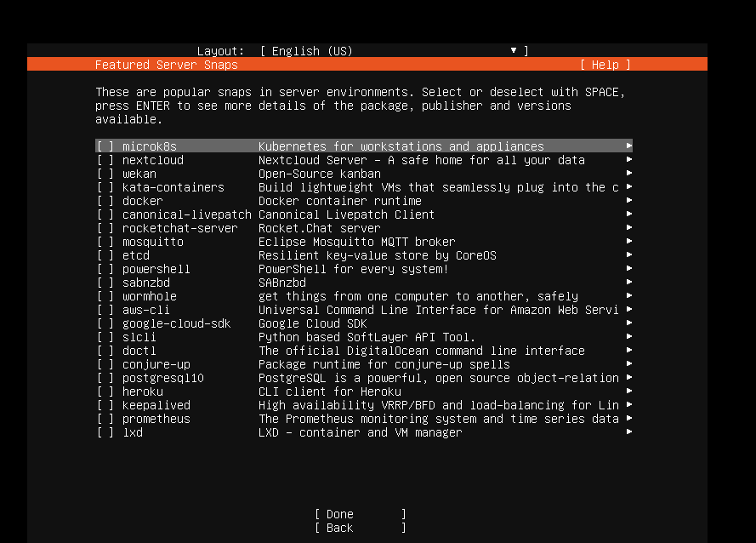756x543 pixels.
Task: Click the Help button in header
Action: click(x=605, y=65)
